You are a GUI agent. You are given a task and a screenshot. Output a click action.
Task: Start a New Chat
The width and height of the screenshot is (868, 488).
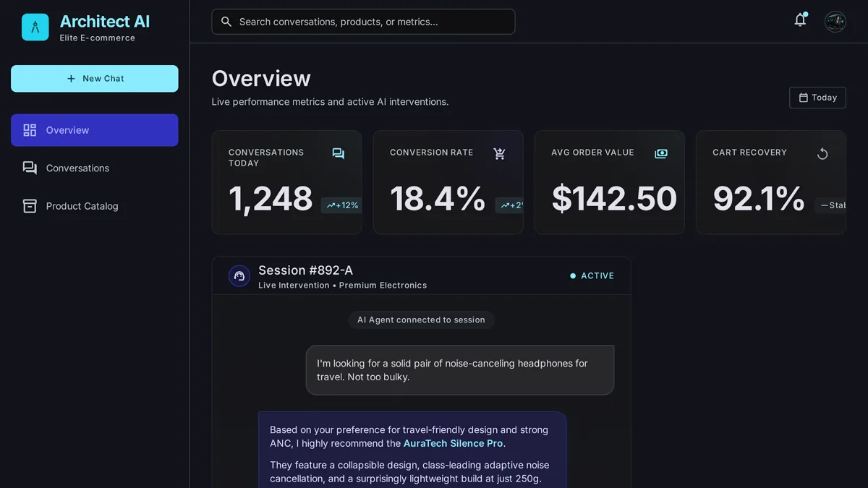click(95, 79)
